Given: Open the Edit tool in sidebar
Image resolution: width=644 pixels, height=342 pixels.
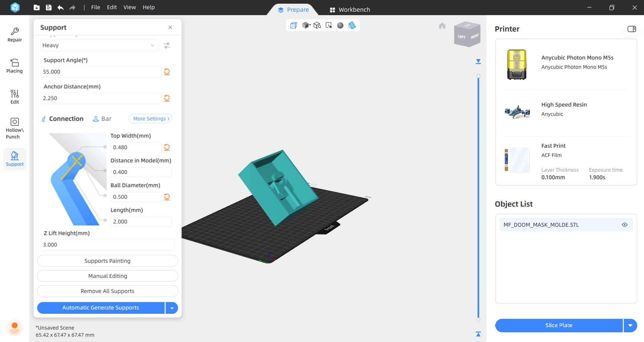Looking at the screenshot, I should tap(15, 97).
